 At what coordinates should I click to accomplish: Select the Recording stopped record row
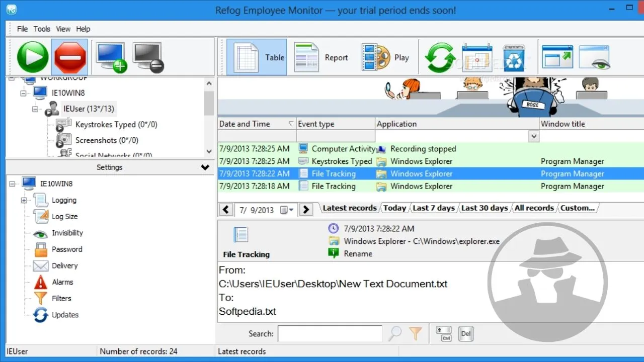tap(431, 149)
